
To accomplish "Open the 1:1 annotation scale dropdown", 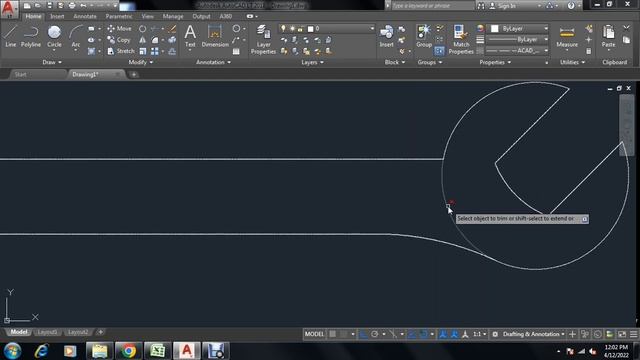I will tap(479, 334).
